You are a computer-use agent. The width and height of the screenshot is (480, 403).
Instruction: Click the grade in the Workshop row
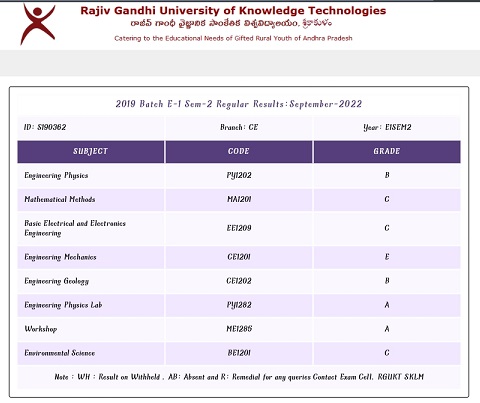[387, 329]
